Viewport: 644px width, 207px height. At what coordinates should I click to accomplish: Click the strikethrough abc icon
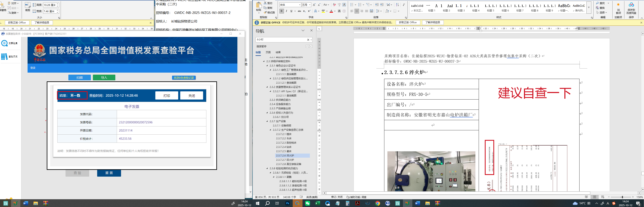pos(299,11)
